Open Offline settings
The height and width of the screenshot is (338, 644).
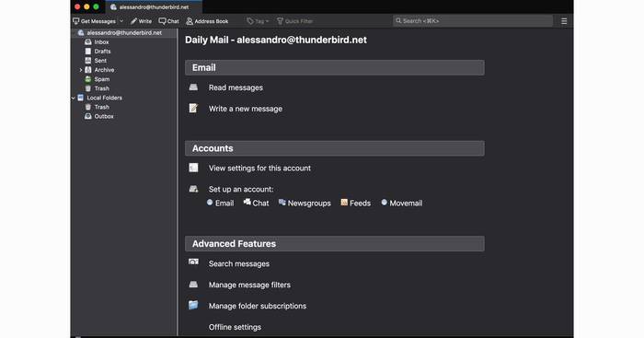point(235,327)
